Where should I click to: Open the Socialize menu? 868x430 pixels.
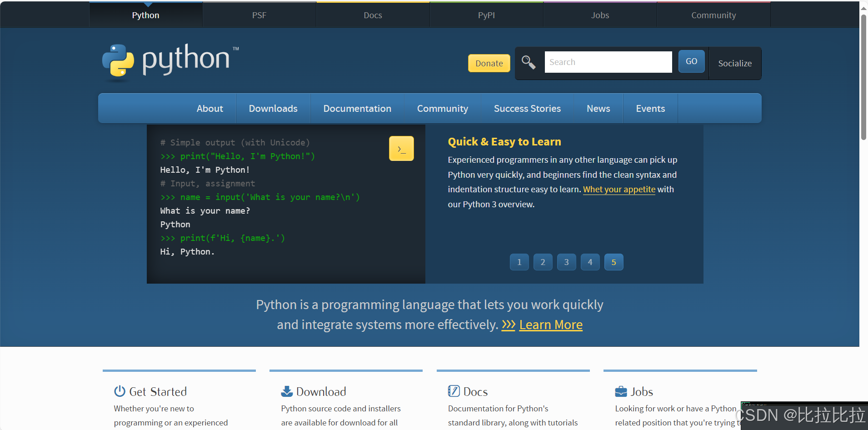pos(735,63)
